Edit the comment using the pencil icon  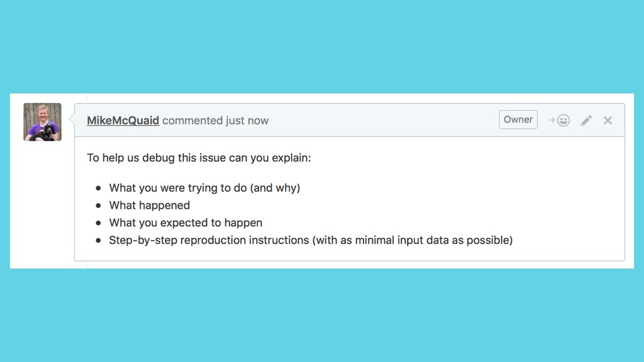[x=586, y=120]
